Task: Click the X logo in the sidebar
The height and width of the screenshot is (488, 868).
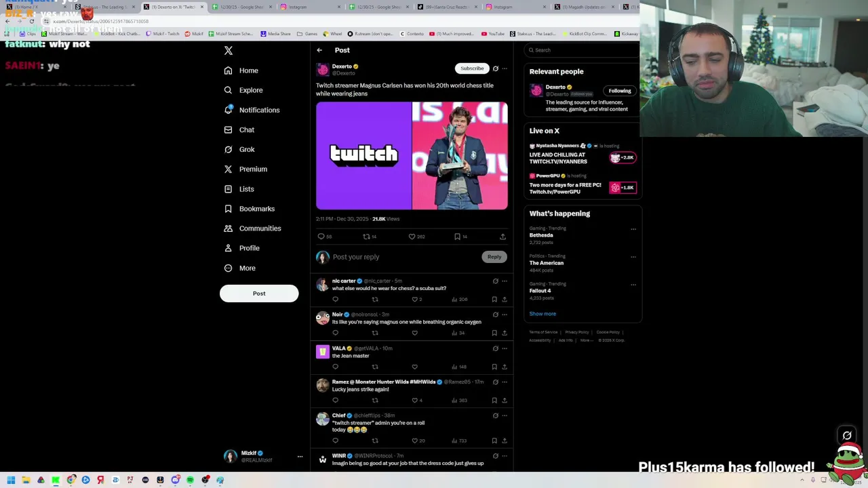Action: click(x=229, y=51)
